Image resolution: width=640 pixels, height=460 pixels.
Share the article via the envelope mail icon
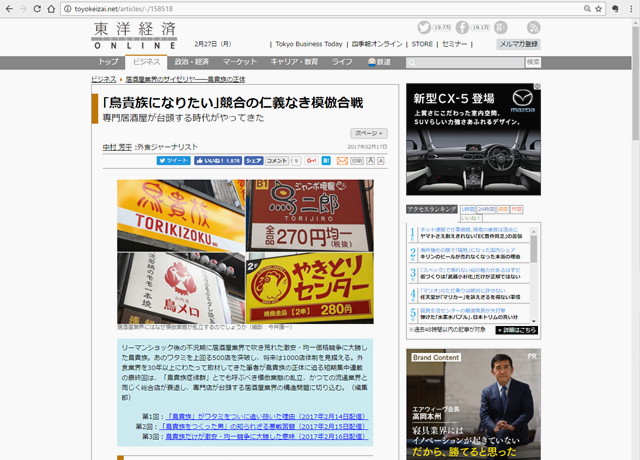(x=342, y=160)
